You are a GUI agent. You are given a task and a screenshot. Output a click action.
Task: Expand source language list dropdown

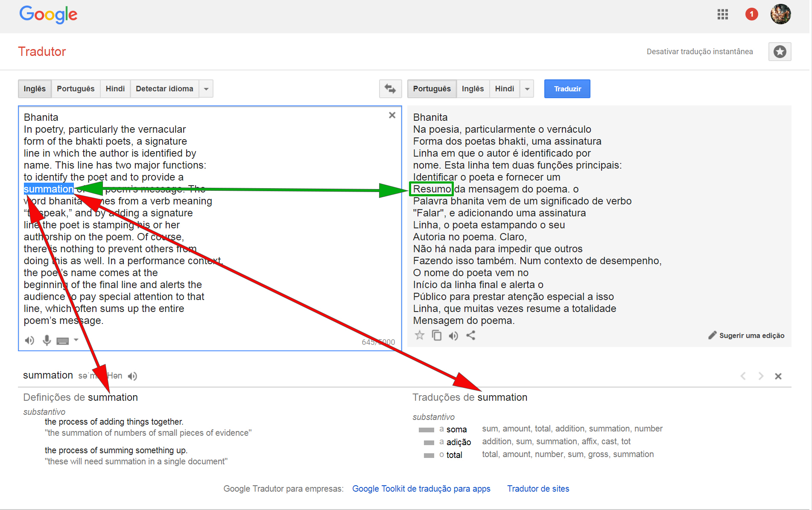tap(206, 89)
